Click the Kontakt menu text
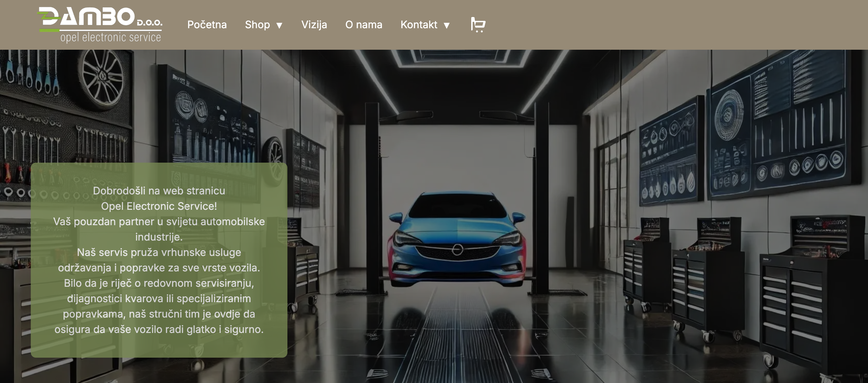 coord(419,25)
